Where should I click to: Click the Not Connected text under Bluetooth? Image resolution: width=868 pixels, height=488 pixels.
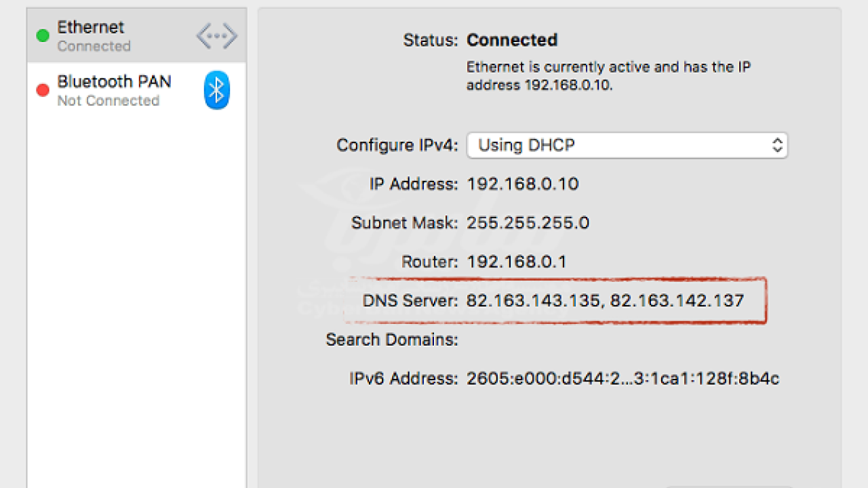108,101
